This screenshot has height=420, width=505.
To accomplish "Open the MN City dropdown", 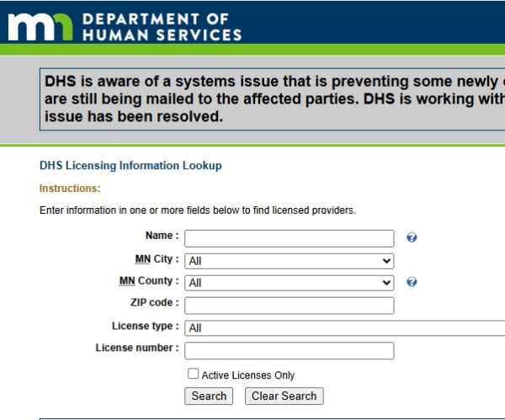I will (289, 261).
